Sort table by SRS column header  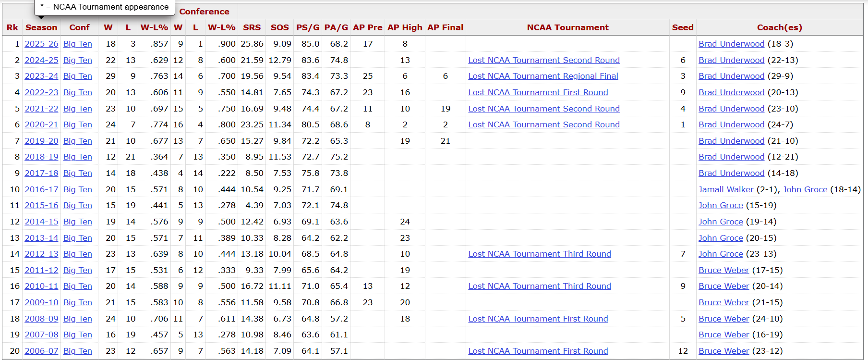[252, 27]
